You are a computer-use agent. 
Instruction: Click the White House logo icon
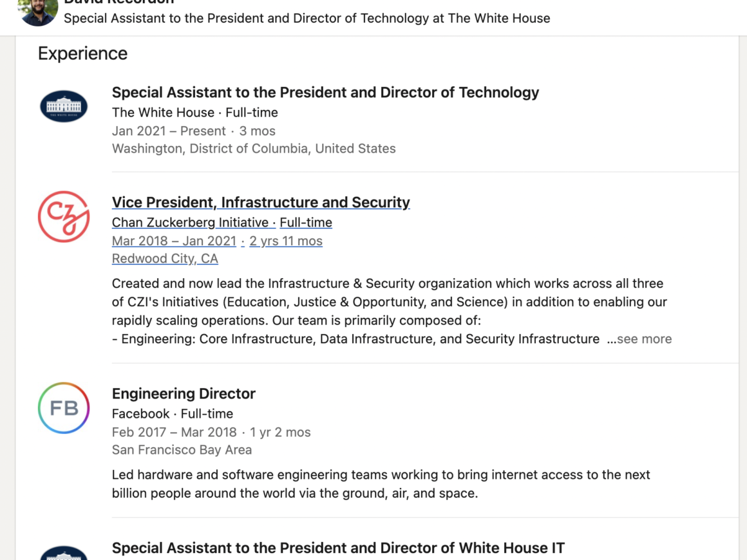click(64, 106)
